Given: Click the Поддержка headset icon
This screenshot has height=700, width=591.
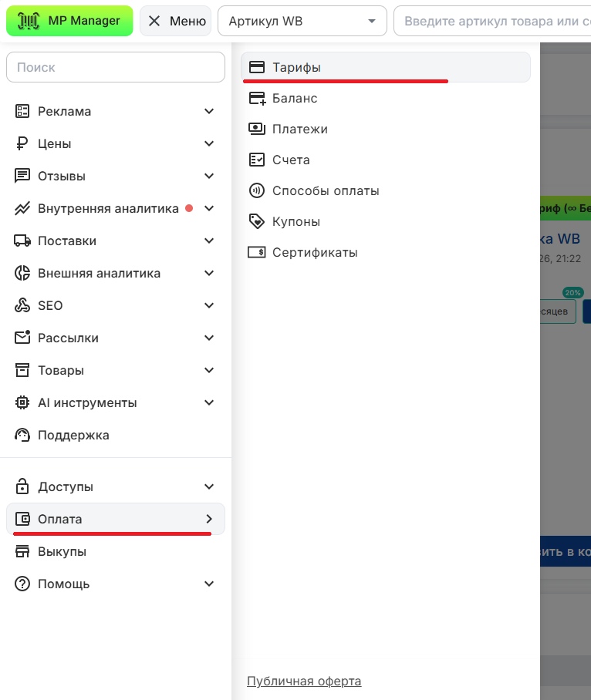Looking at the screenshot, I should pyautogui.click(x=22, y=435).
